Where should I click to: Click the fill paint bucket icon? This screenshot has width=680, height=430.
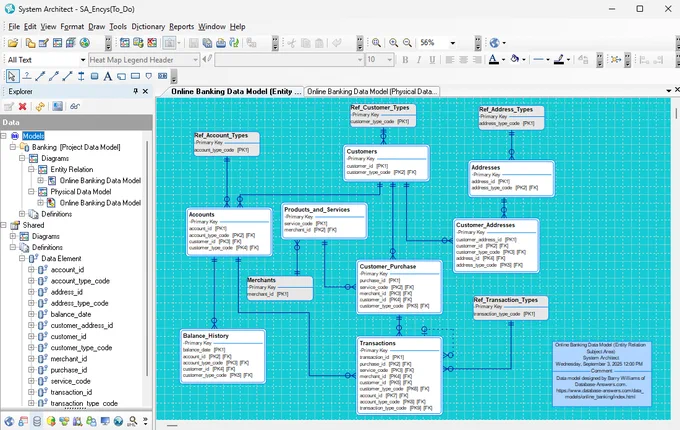515,59
